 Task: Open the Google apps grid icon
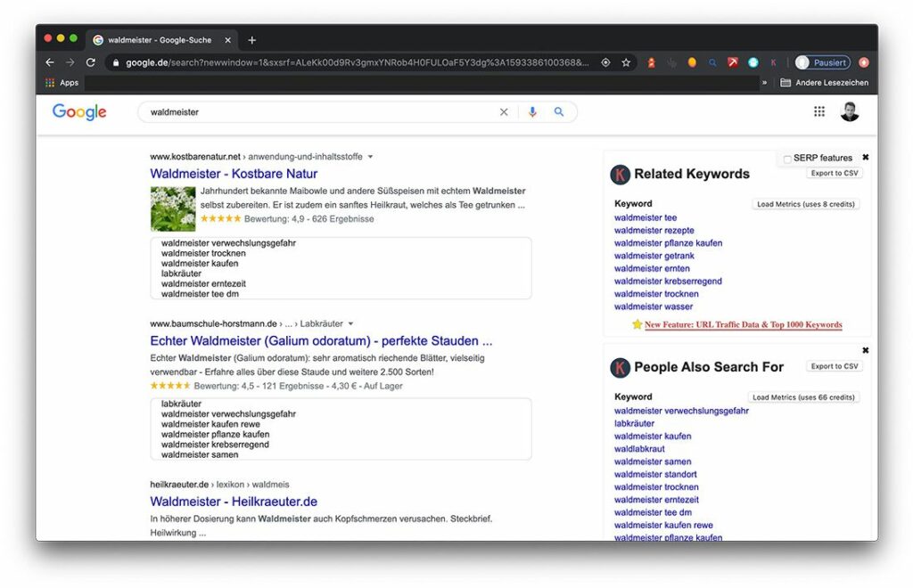point(819,110)
